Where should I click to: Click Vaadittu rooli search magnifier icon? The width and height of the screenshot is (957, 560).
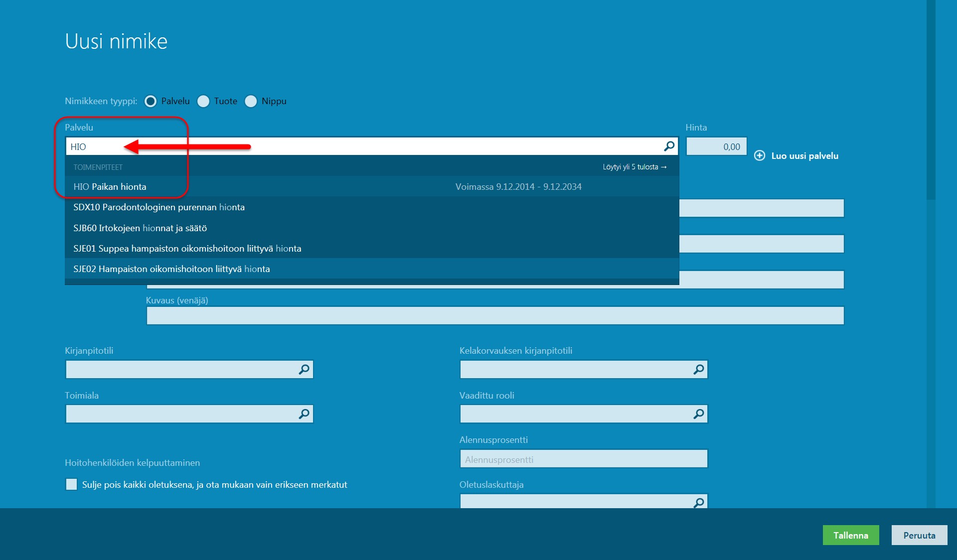698,414
